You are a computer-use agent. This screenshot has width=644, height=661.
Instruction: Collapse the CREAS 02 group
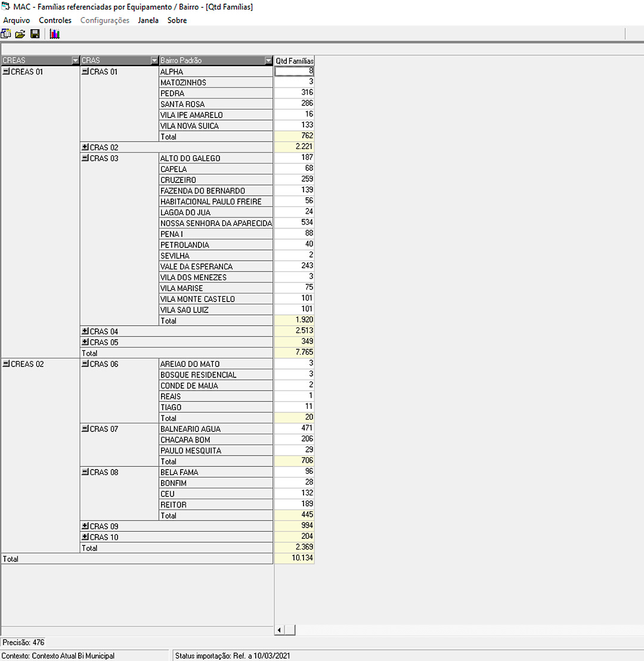(7, 364)
